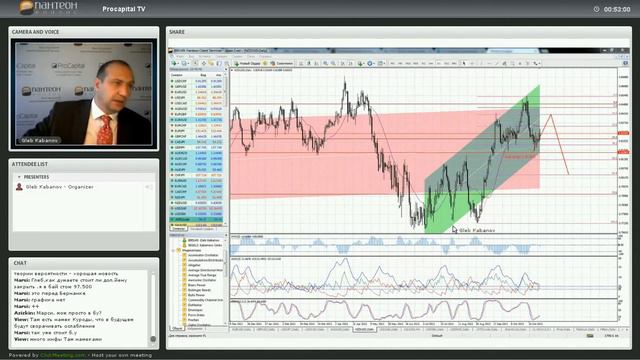Select EURUSD row in Market Watch

(x=197, y=92)
